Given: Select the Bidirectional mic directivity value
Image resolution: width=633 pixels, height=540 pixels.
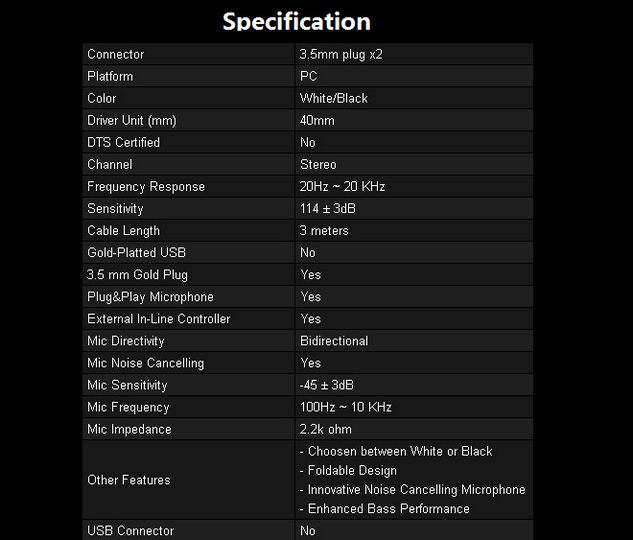Looking at the screenshot, I should (334, 341).
